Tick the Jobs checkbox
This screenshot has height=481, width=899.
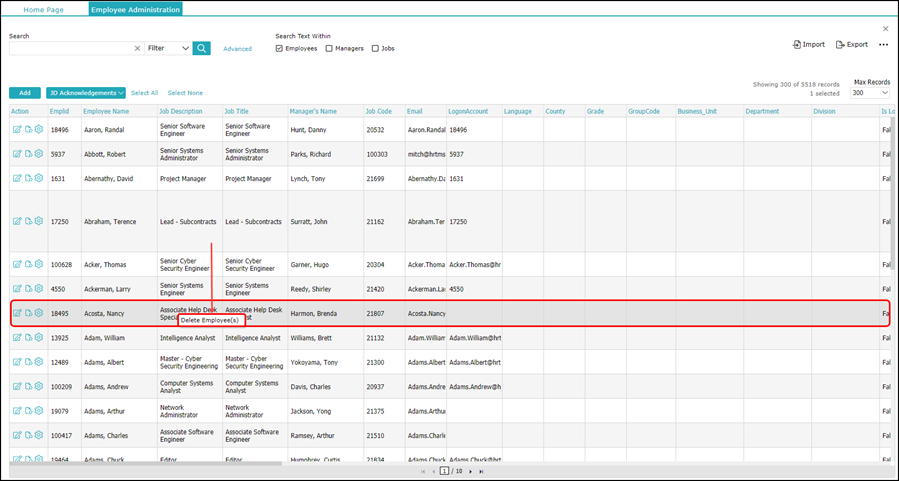[x=376, y=49]
